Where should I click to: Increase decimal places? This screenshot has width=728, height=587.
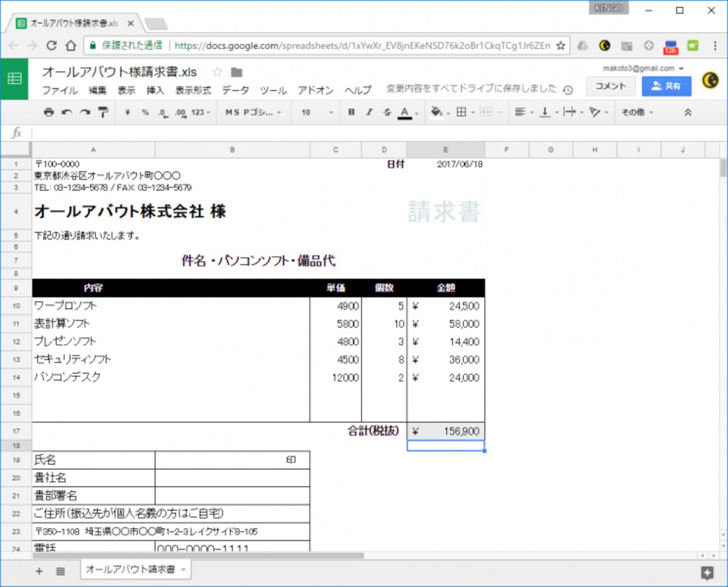coord(180,112)
